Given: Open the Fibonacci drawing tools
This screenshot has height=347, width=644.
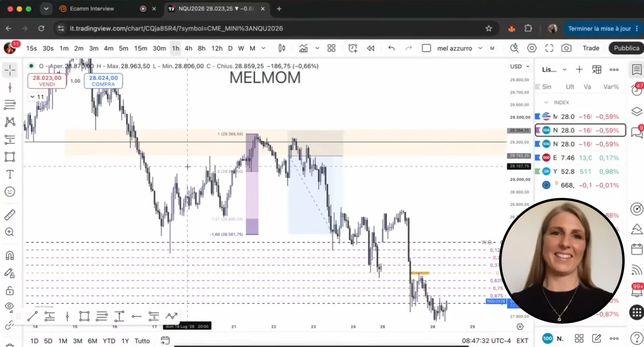Looking at the screenshot, I should (10, 105).
